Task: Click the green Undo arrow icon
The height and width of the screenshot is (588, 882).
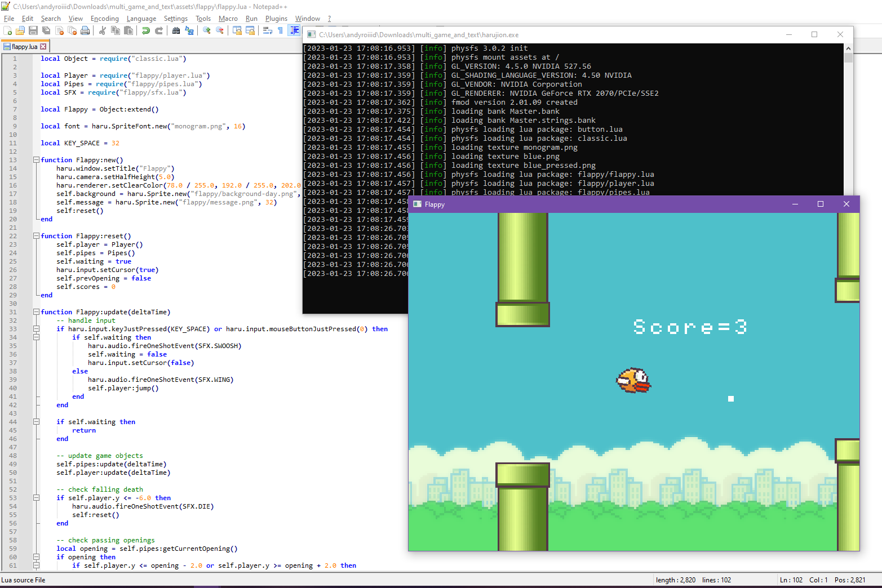Action: [146, 30]
